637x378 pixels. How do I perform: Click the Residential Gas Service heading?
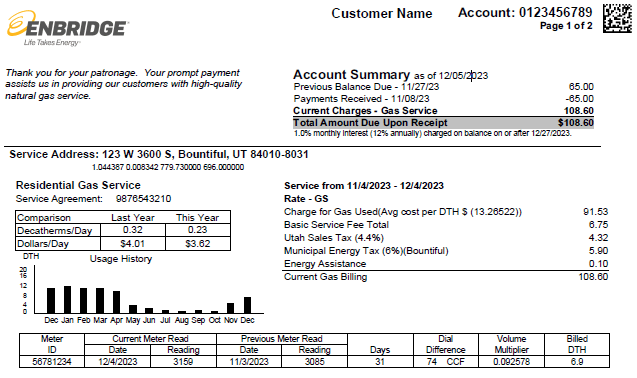click(78, 185)
